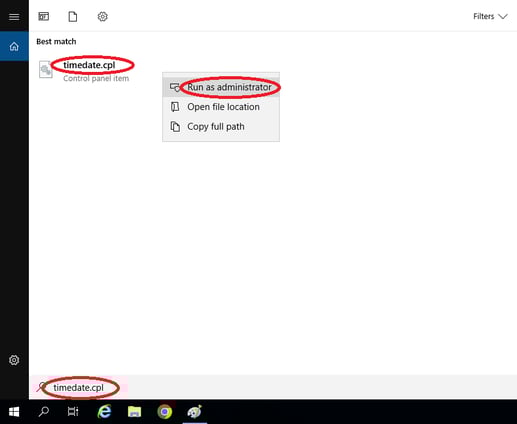Select the Home icon in sidebar
The height and width of the screenshot is (424, 517).
[x=14, y=46]
